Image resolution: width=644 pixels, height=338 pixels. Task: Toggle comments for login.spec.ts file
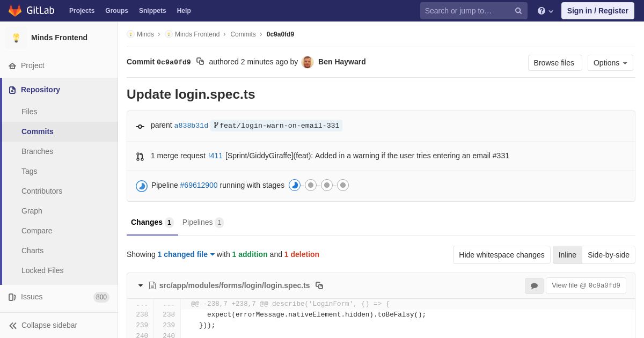(x=534, y=286)
